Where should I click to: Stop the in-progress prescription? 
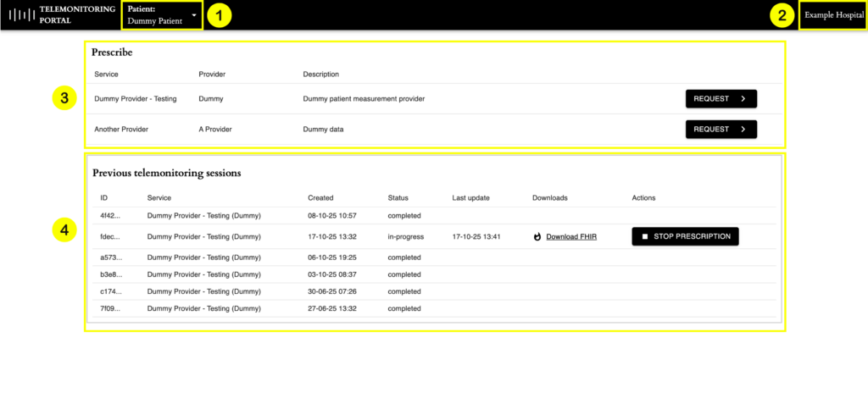click(685, 236)
